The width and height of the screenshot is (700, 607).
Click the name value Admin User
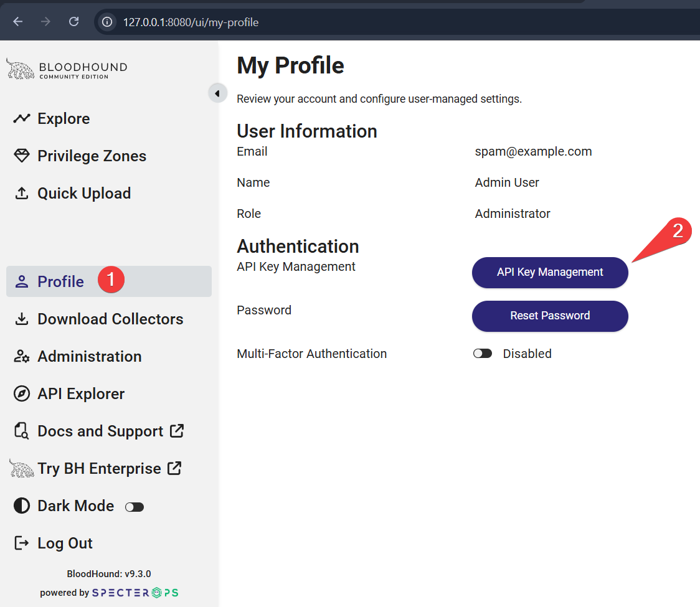[x=507, y=182]
